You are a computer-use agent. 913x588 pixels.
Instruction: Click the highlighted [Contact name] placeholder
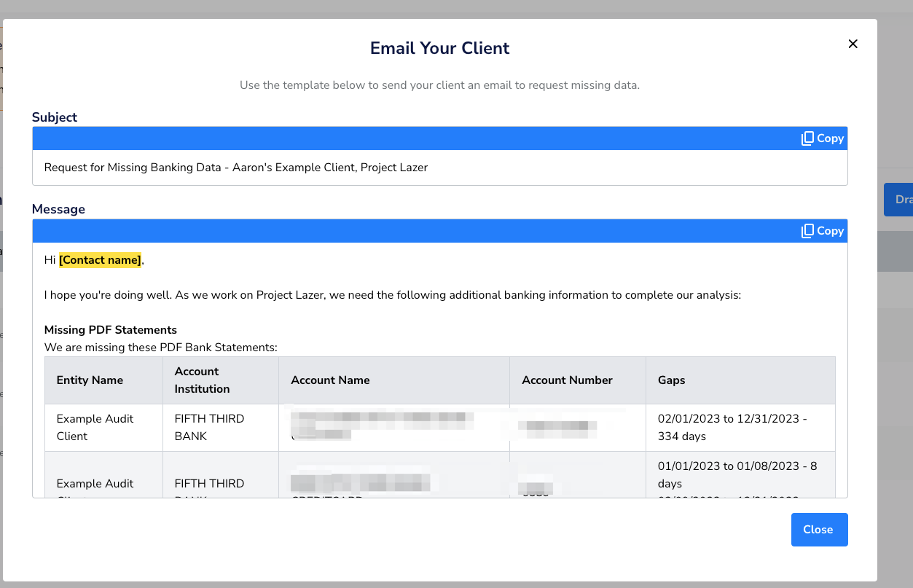pyautogui.click(x=100, y=259)
